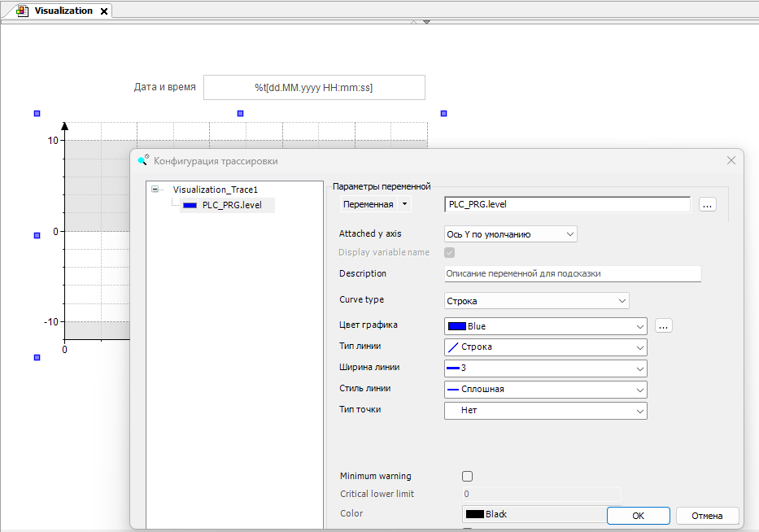Close the trace configuration dialog
This screenshot has height=532, width=759.
click(731, 160)
